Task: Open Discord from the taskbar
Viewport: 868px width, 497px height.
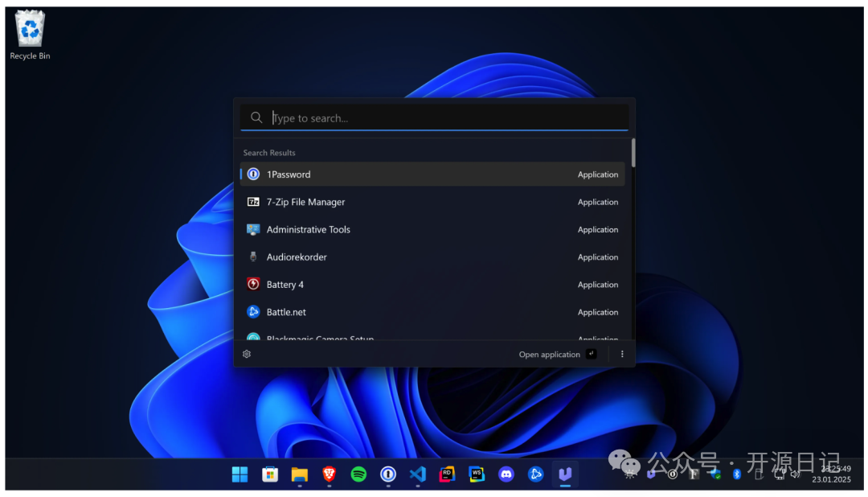Action: [x=506, y=474]
